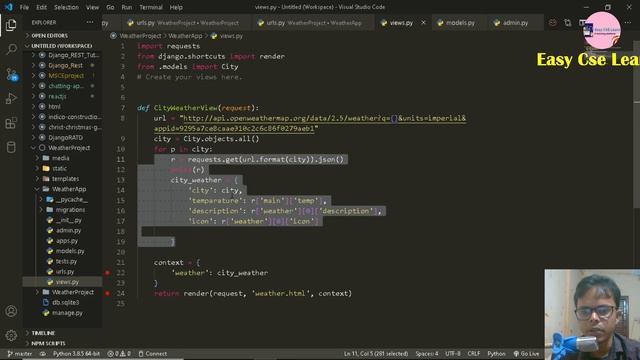The height and width of the screenshot is (360, 640).
Task: Open the Extensions view
Action: [x=11, y=123]
